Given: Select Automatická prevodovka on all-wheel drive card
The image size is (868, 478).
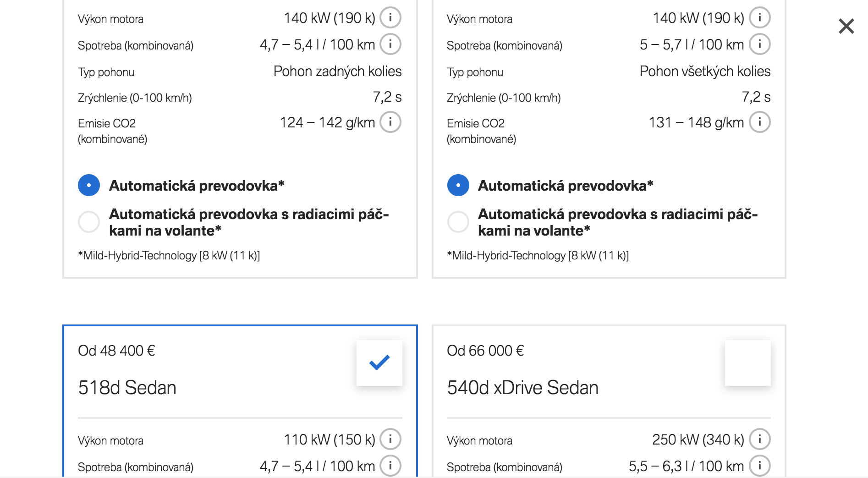Looking at the screenshot, I should pyautogui.click(x=458, y=186).
